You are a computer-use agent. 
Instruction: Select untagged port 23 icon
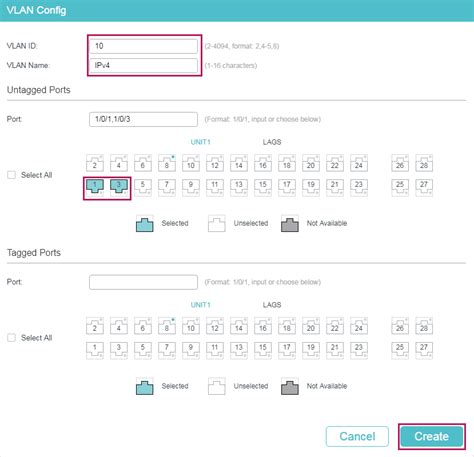(x=359, y=188)
